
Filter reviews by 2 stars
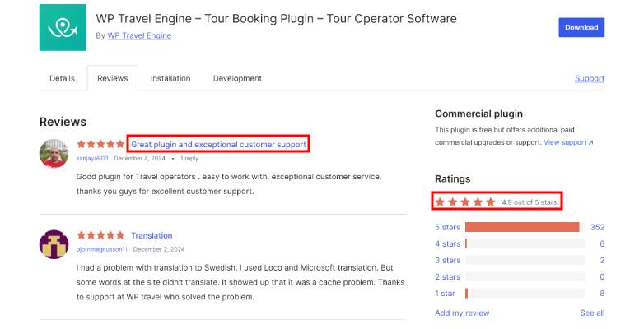[x=448, y=277]
